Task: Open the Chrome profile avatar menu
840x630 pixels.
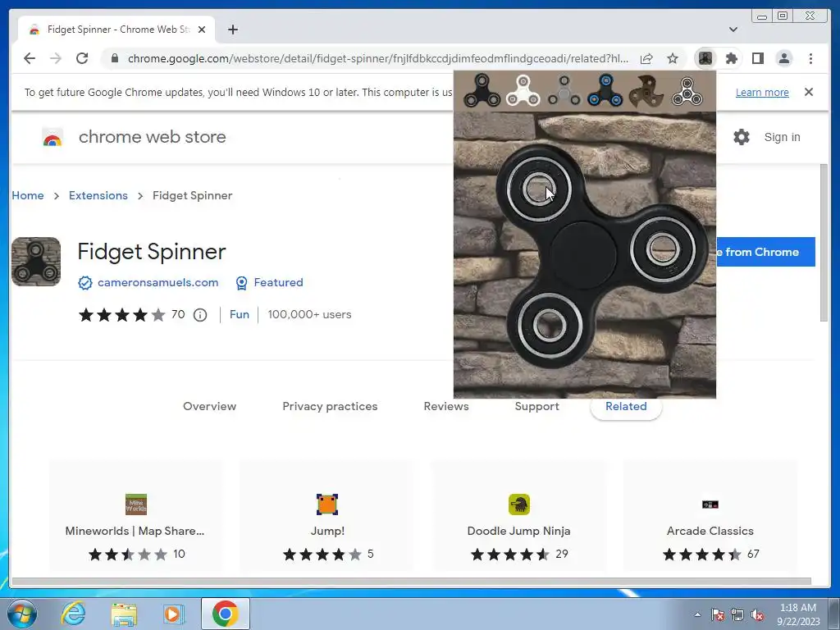Action: pos(783,58)
